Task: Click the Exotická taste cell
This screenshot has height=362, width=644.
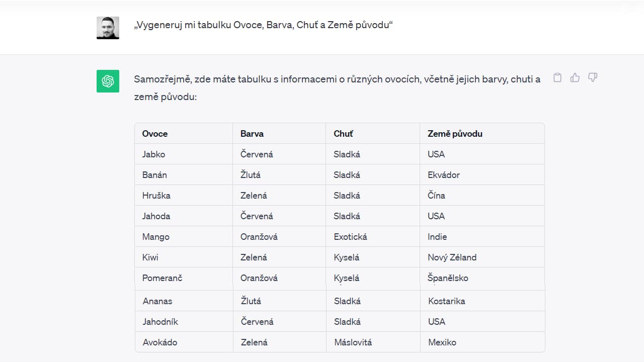Action: [x=350, y=237]
